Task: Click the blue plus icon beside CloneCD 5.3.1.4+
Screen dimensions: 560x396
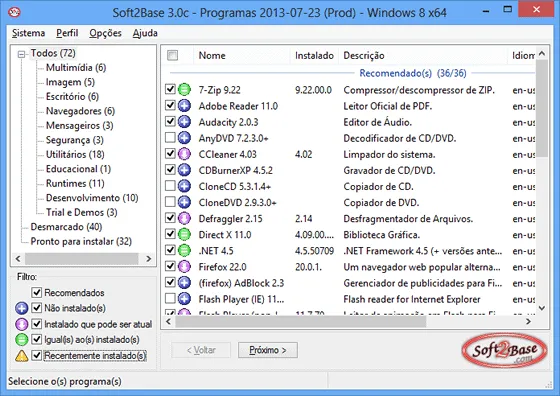Action: tap(184, 186)
